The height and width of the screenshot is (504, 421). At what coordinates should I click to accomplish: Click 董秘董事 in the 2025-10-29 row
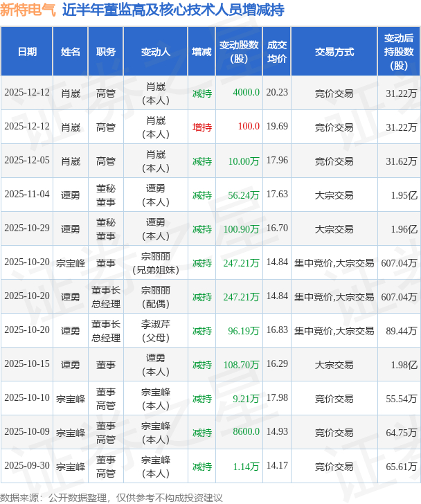click(106, 229)
